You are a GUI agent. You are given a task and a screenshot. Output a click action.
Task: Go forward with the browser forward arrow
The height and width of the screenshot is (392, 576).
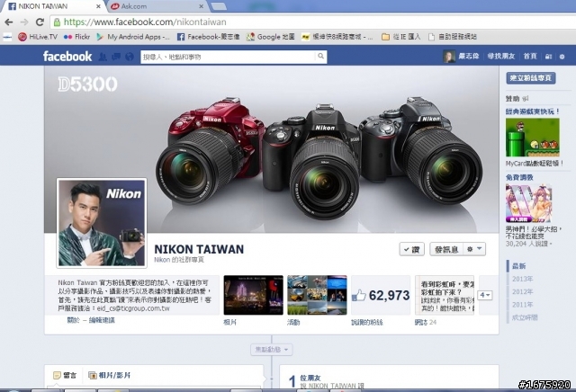click(x=24, y=22)
